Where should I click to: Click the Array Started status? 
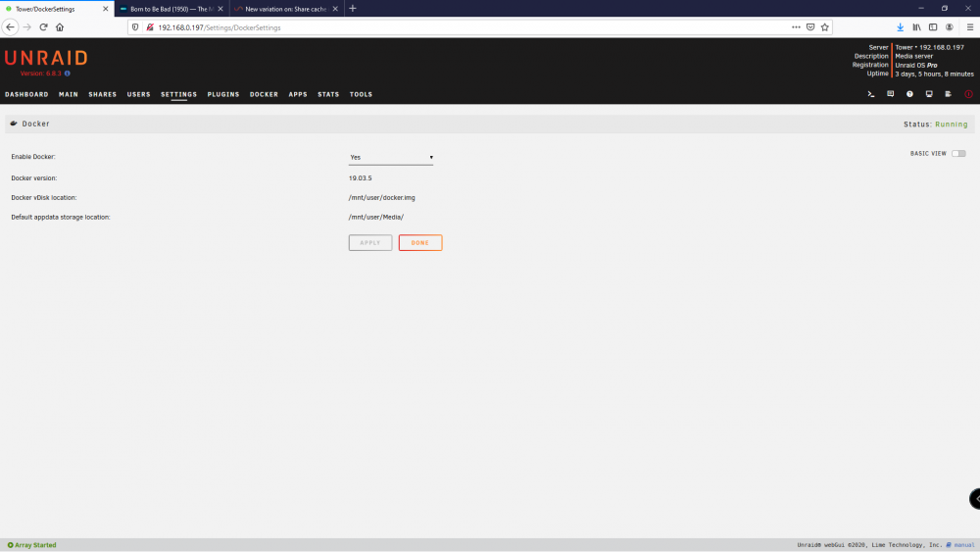coord(32,545)
